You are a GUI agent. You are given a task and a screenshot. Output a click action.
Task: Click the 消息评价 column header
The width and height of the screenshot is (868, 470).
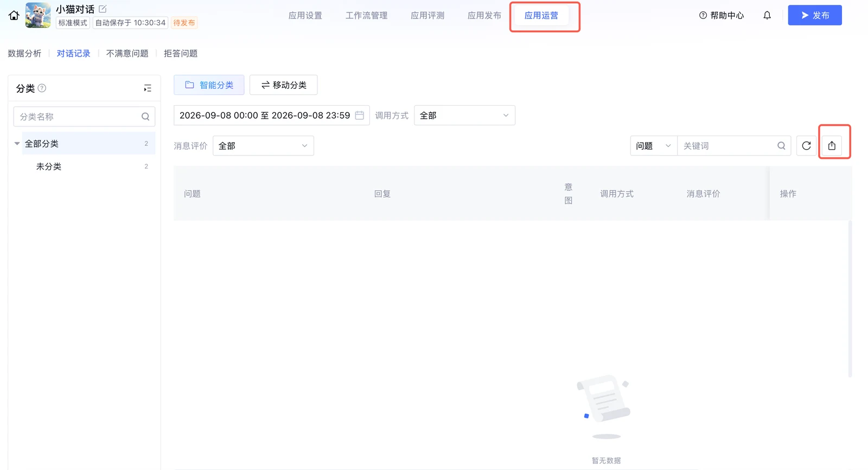point(703,194)
